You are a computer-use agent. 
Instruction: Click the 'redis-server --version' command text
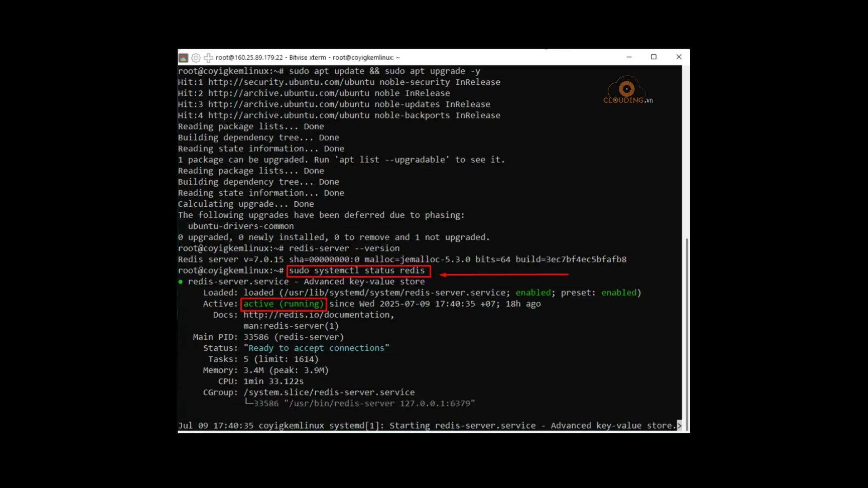coord(344,248)
